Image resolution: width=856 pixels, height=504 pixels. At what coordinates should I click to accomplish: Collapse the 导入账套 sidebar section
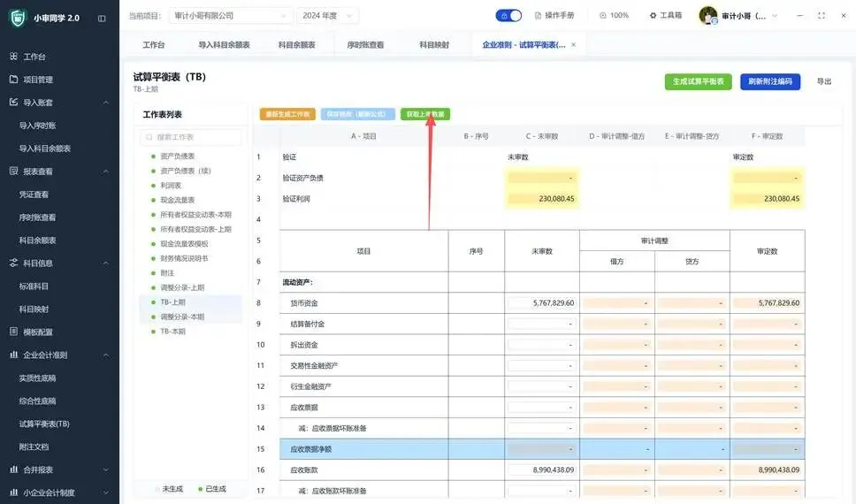pyautogui.click(x=105, y=102)
